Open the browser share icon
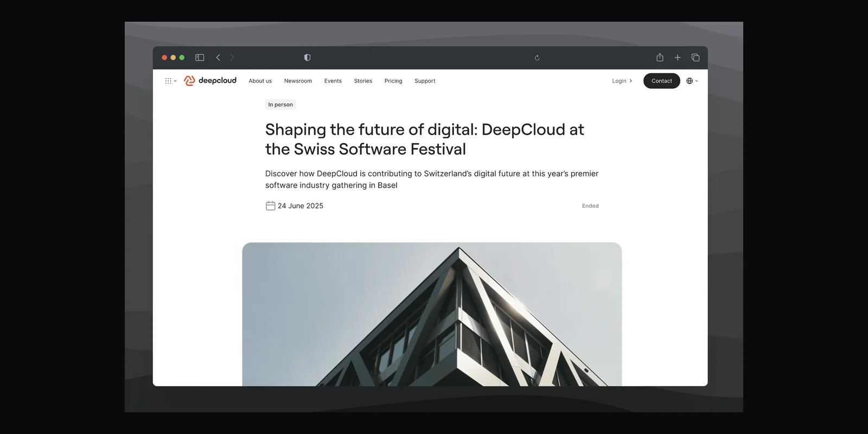 coord(660,58)
